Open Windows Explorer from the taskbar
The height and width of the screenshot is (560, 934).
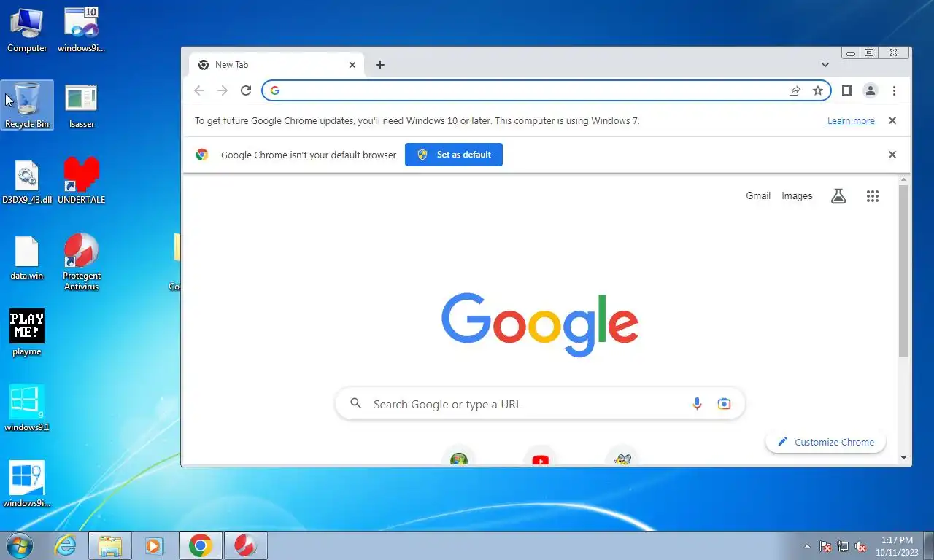110,545
